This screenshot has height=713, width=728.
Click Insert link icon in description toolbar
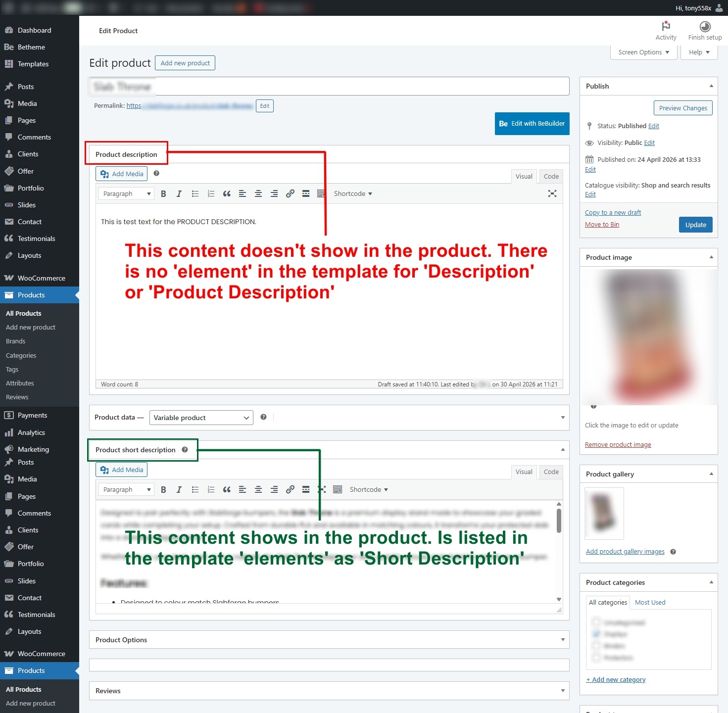290,194
